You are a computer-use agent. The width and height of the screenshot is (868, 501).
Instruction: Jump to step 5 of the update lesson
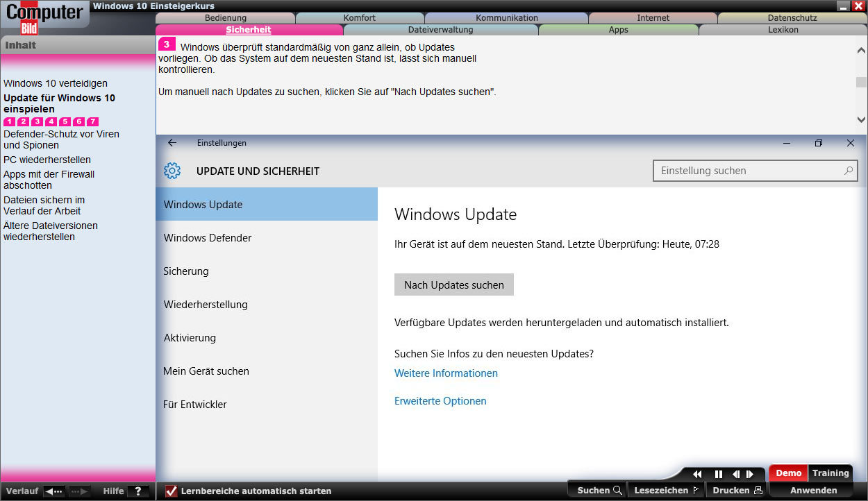(65, 121)
